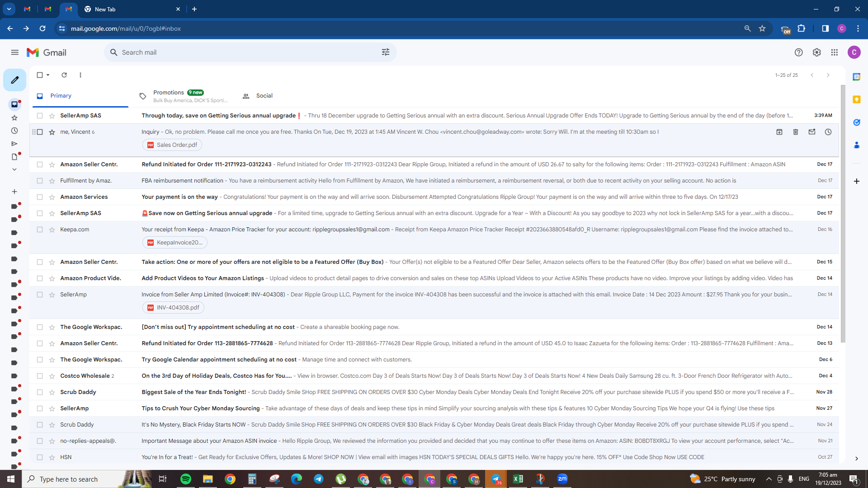The image size is (868, 488).
Task: Open the Settings gear icon
Action: (x=816, y=52)
